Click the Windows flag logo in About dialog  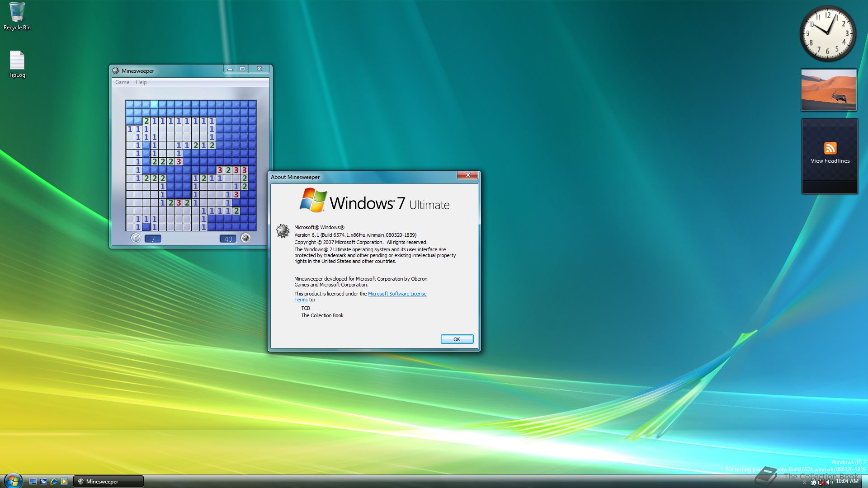313,200
